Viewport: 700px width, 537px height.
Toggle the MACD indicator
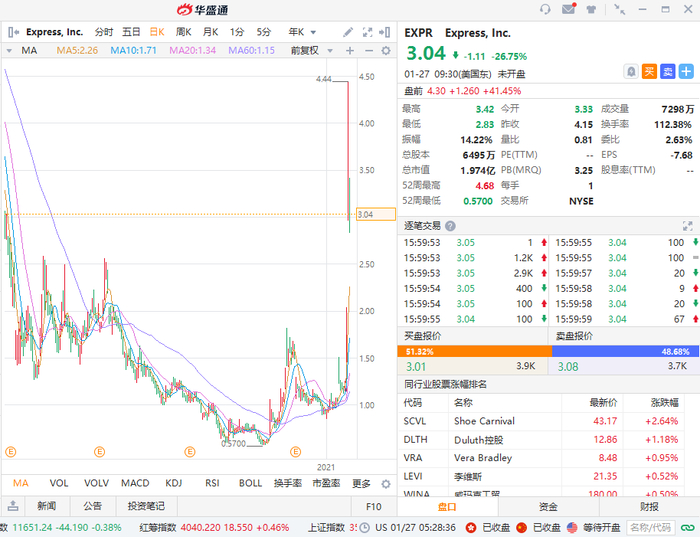[135, 483]
